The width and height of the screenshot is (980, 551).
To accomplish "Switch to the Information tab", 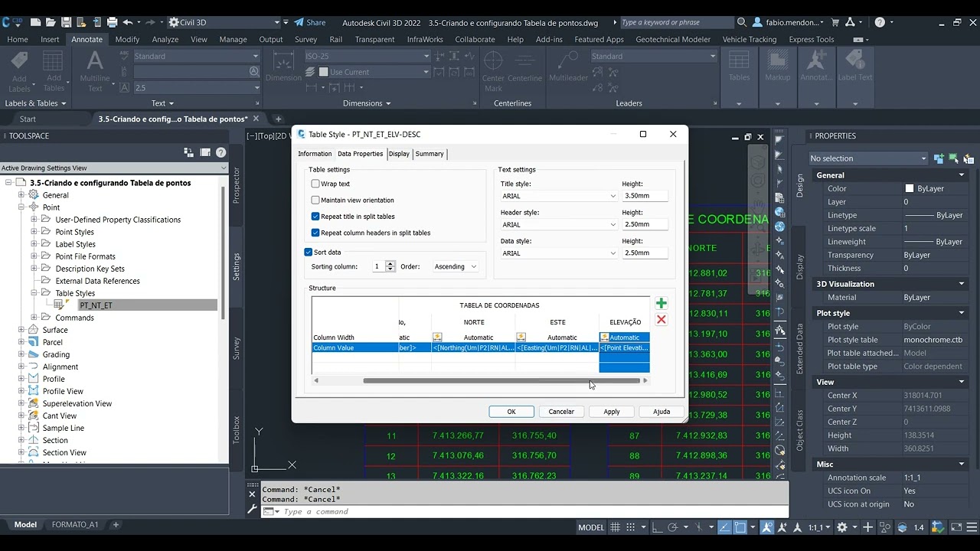I will coord(315,154).
